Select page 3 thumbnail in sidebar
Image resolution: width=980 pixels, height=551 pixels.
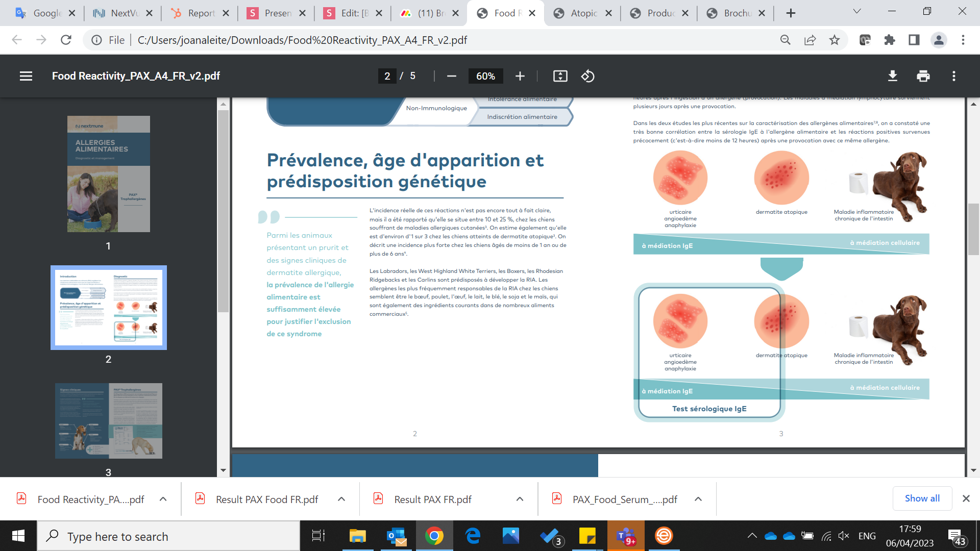pos(108,420)
